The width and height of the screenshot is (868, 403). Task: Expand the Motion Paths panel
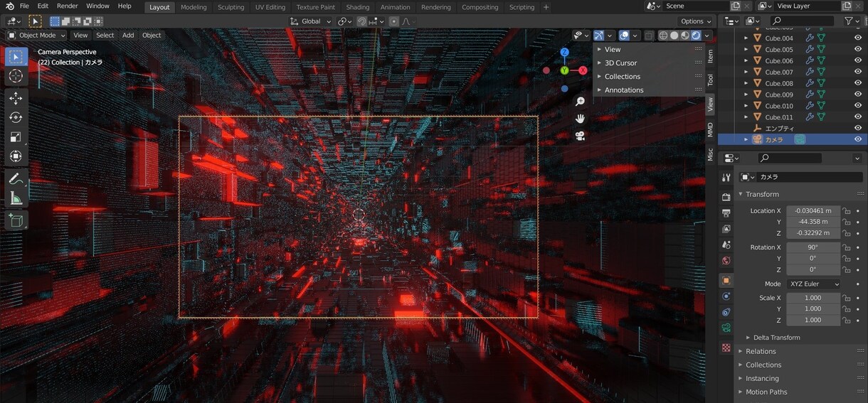[766, 392]
